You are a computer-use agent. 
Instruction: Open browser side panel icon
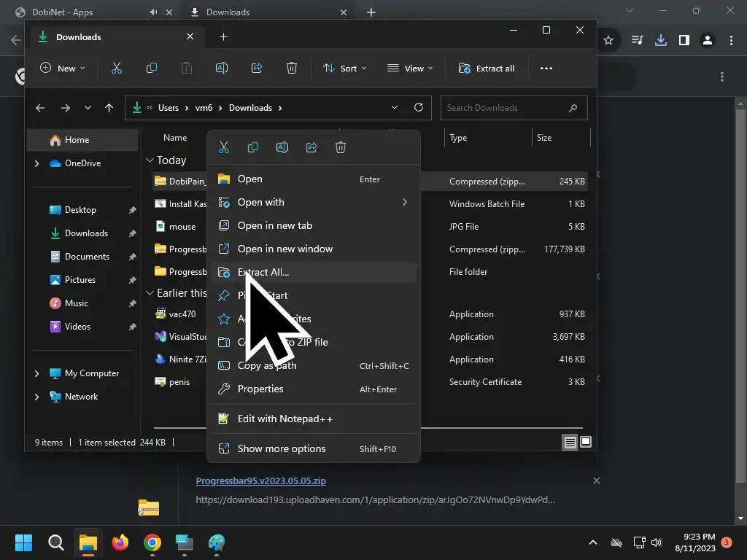tap(684, 41)
